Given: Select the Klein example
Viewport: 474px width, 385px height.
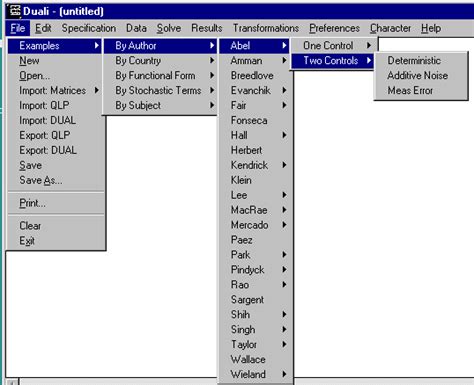Looking at the screenshot, I should tap(256, 180).
